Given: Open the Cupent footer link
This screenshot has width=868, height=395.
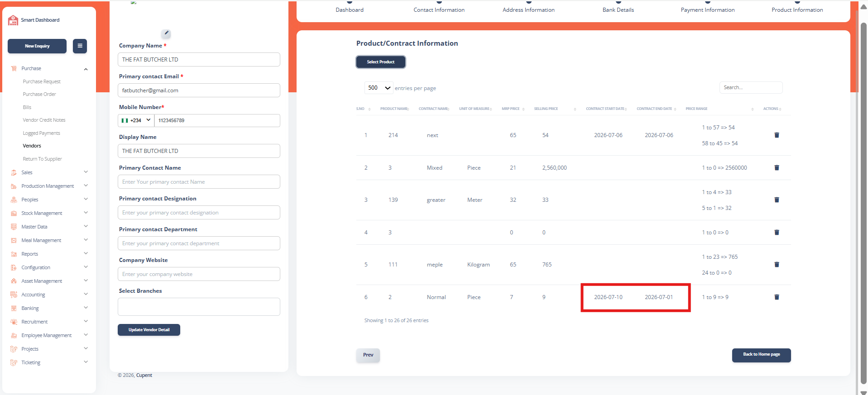Looking at the screenshot, I should point(144,375).
